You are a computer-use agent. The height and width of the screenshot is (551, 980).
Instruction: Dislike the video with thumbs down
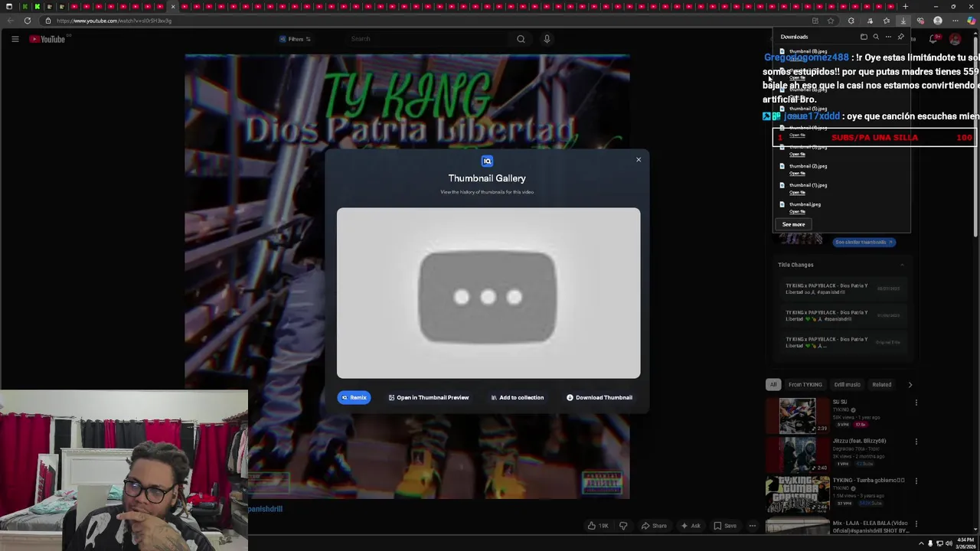pos(623,526)
